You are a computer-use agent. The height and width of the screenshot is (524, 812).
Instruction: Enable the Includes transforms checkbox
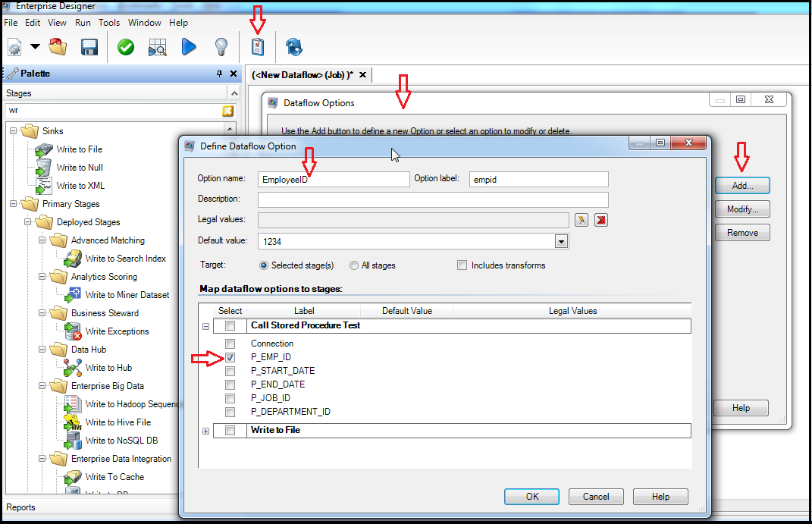point(462,265)
